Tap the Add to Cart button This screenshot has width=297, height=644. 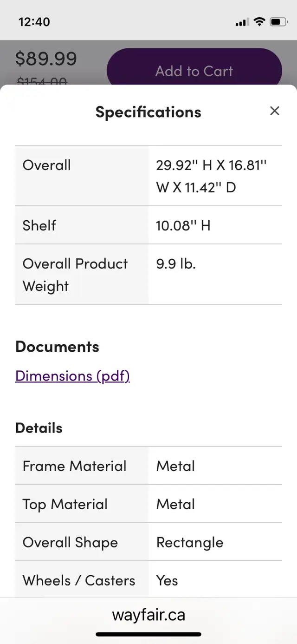(x=194, y=71)
